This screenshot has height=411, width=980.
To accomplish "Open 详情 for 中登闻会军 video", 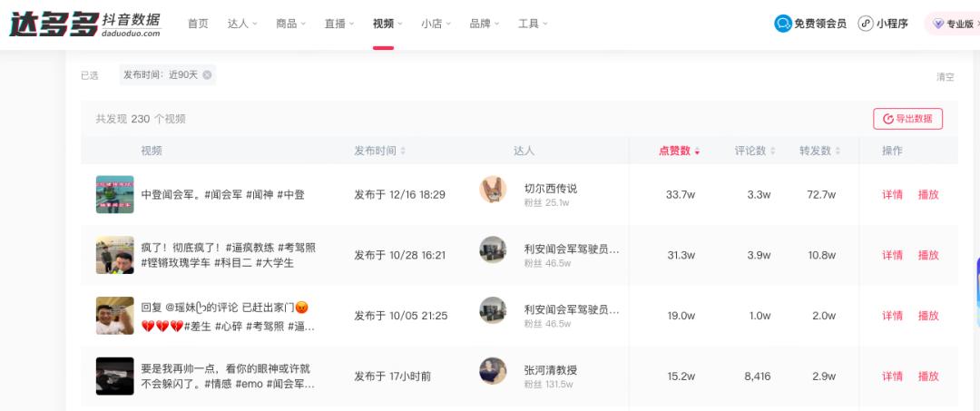I will coord(892,194).
